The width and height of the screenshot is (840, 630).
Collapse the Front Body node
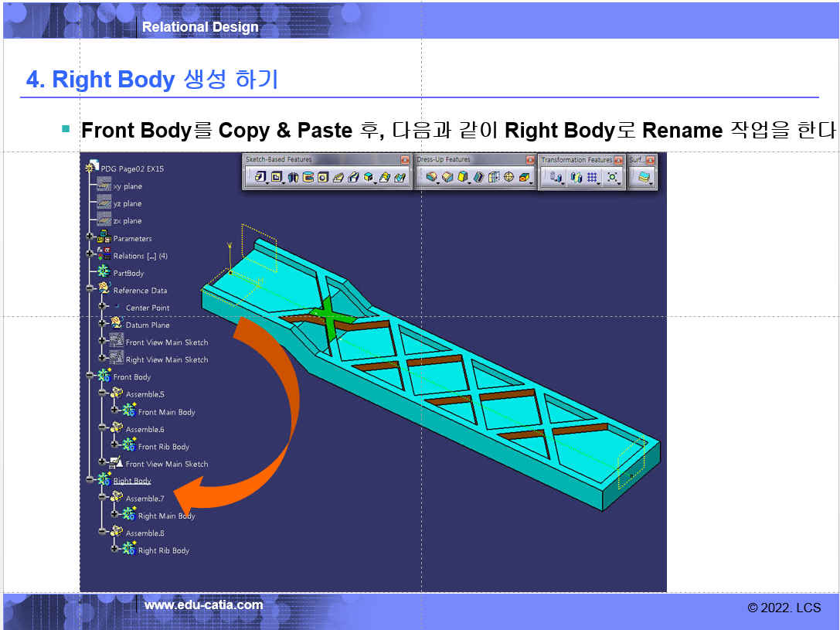pyautogui.click(x=90, y=376)
